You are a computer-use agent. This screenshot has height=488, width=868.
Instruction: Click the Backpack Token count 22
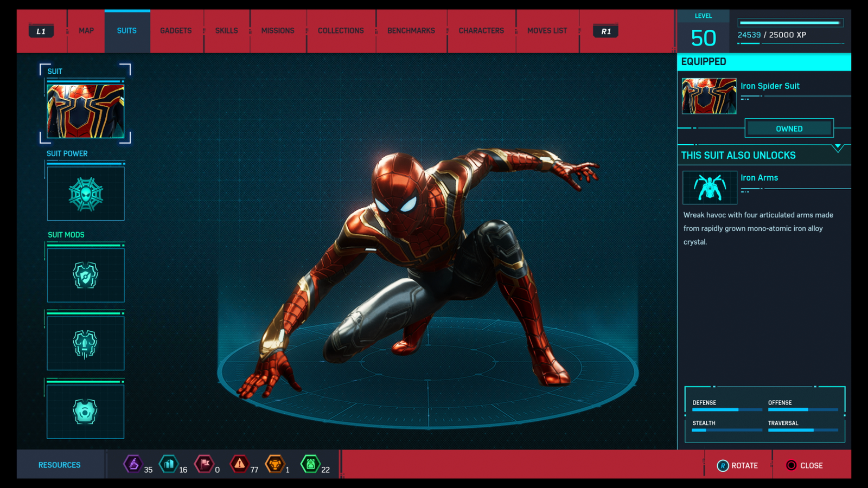pyautogui.click(x=325, y=470)
